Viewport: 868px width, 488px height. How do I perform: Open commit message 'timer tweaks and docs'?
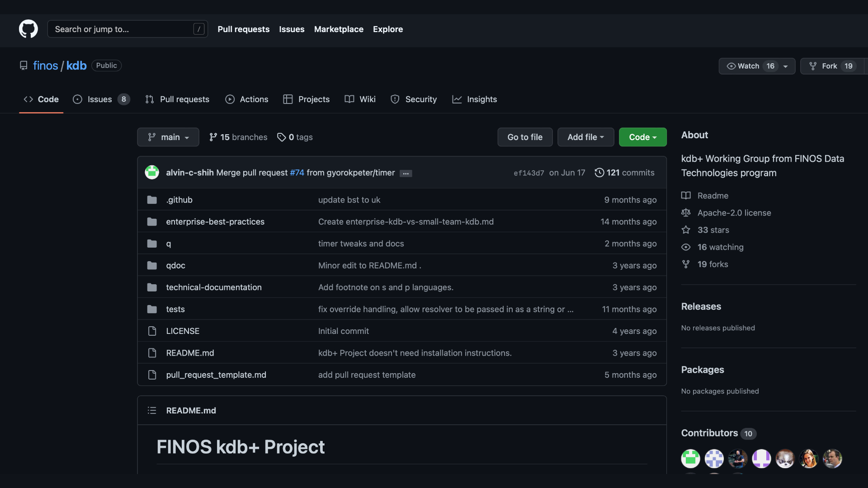pos(361,244)
